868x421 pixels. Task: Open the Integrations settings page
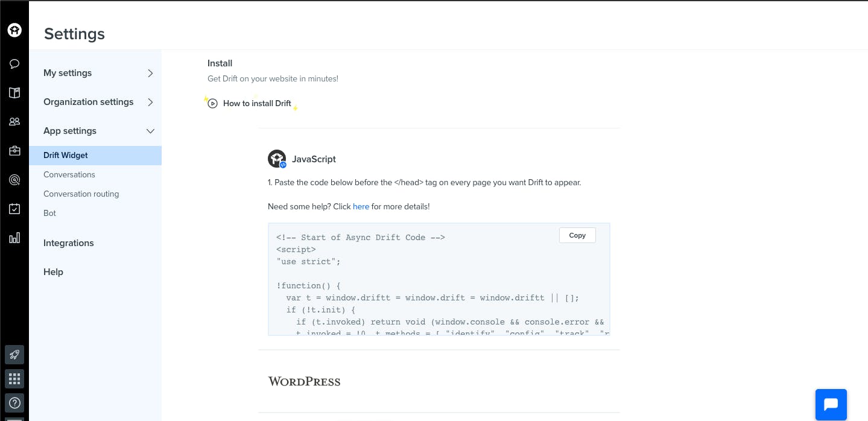(x=69, y=243)
